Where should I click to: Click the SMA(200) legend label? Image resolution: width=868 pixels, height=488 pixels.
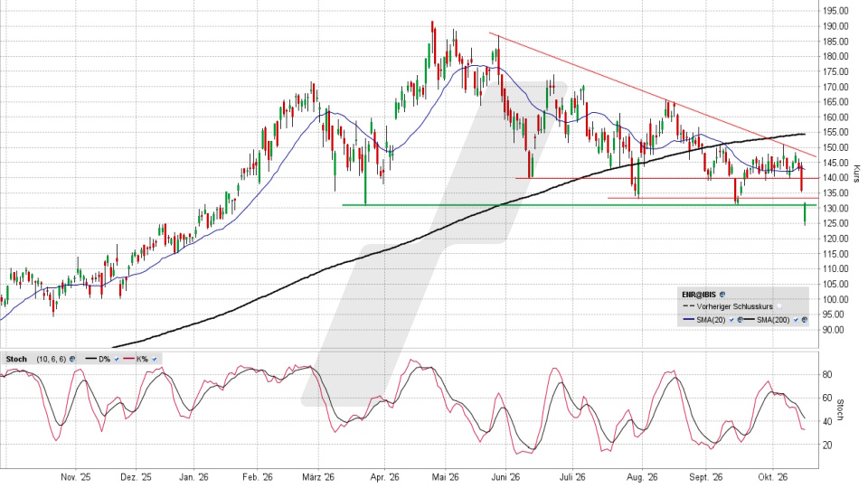click(773, 320)
